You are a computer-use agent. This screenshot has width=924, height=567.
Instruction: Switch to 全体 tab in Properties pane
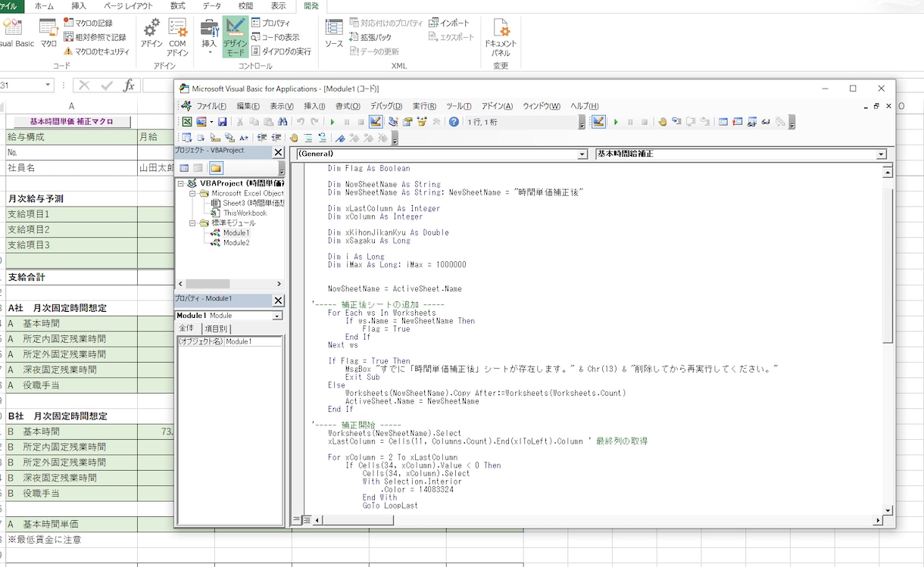point(186,328)
